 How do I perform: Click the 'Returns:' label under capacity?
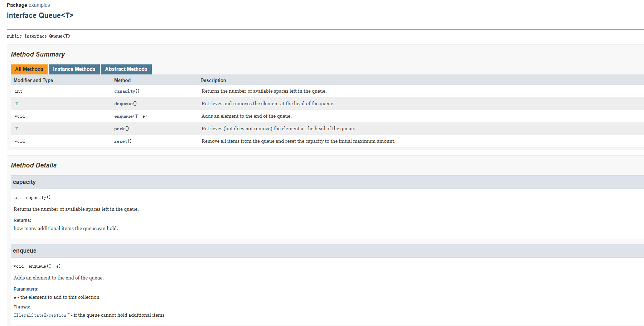22,220
